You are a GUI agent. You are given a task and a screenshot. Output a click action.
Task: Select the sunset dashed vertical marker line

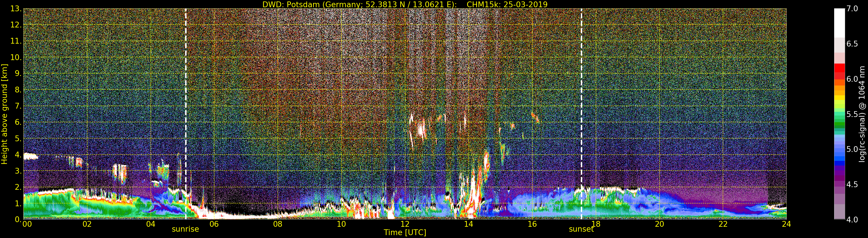click(582, 114)
